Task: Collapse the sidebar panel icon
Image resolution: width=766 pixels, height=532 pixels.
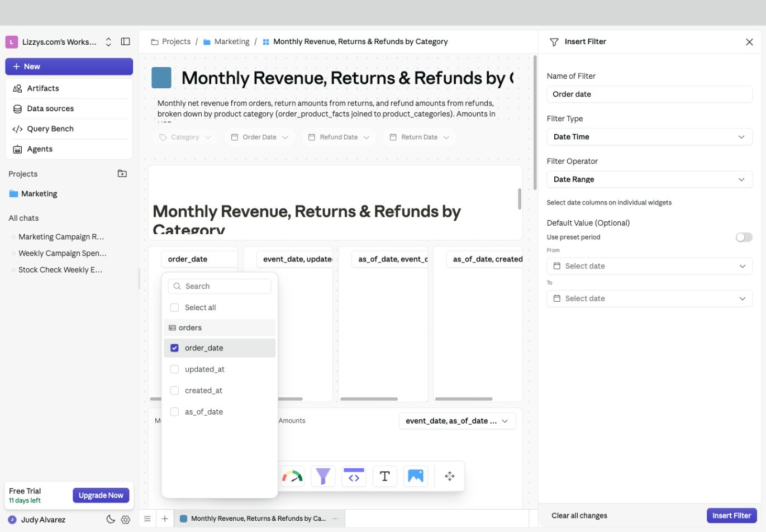Action: [x=126, y=41]
